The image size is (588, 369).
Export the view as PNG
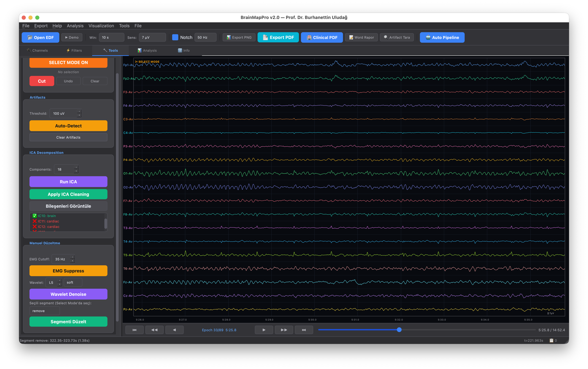239,37
